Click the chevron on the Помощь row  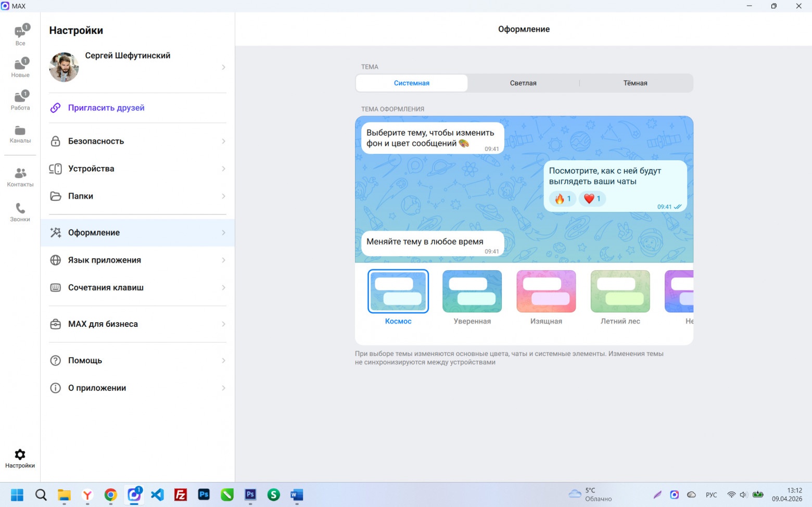pyautogui.click(x=223, y=360)
